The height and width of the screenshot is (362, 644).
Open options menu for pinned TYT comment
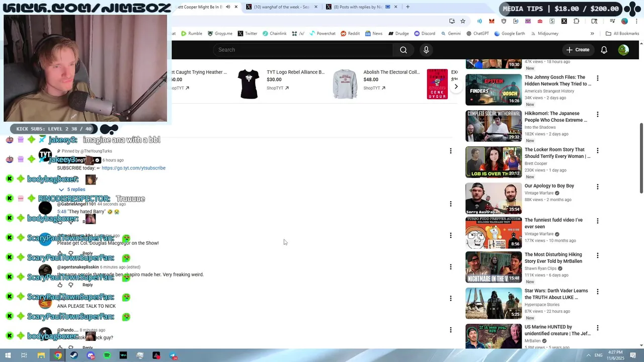tap(451, 151)
